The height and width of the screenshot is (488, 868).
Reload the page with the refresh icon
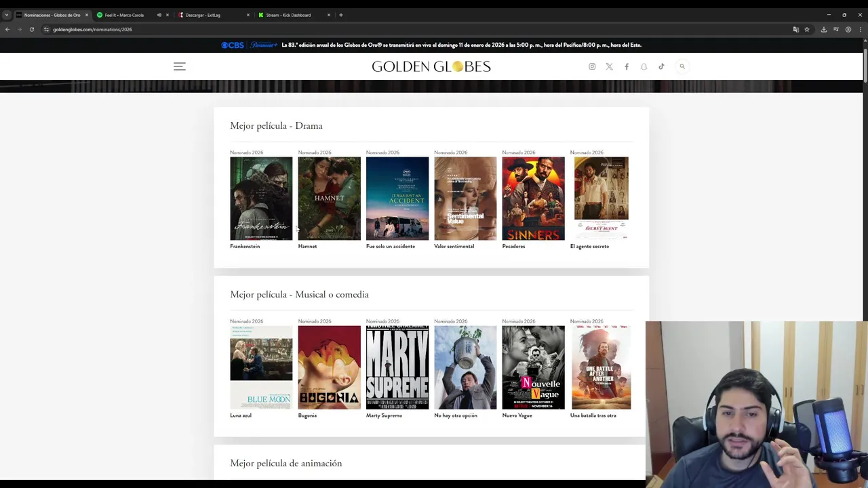pyautogui.click(x=31, y=29)
